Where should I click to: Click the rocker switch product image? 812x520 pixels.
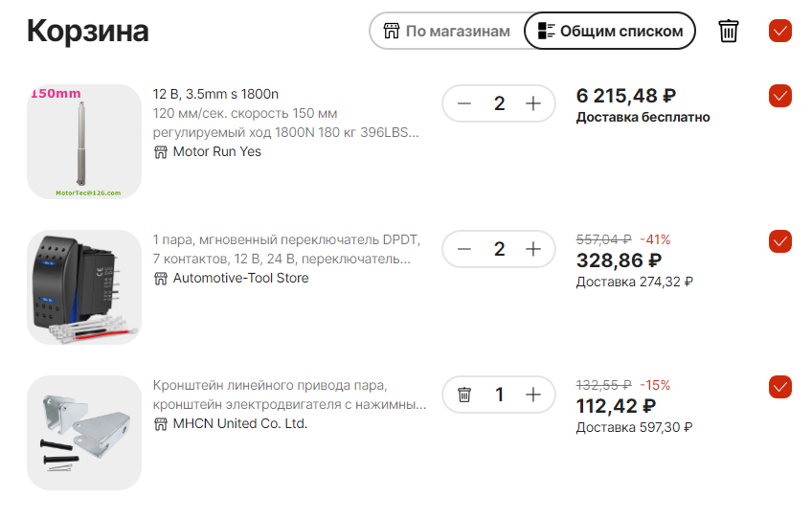(84, 287)
